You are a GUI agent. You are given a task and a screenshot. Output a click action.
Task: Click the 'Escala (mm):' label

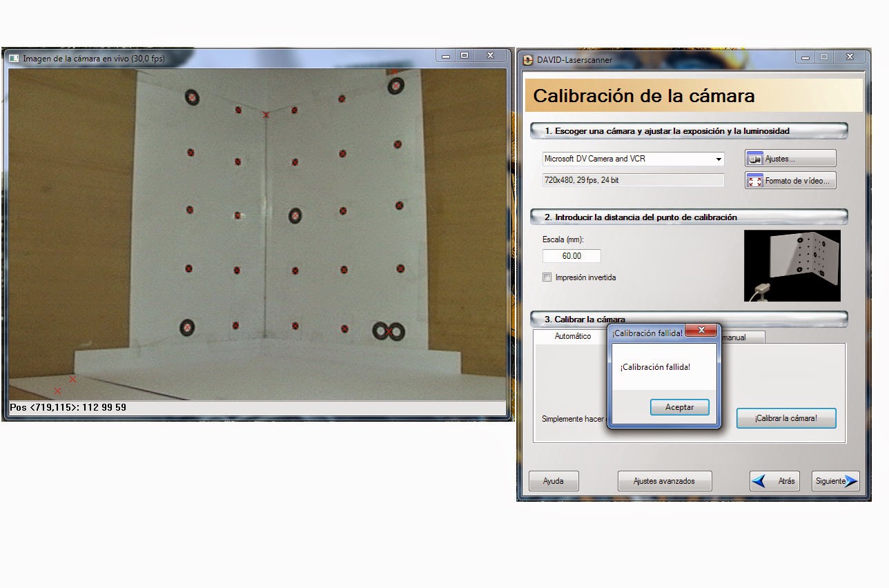click(x=563, y=240)
